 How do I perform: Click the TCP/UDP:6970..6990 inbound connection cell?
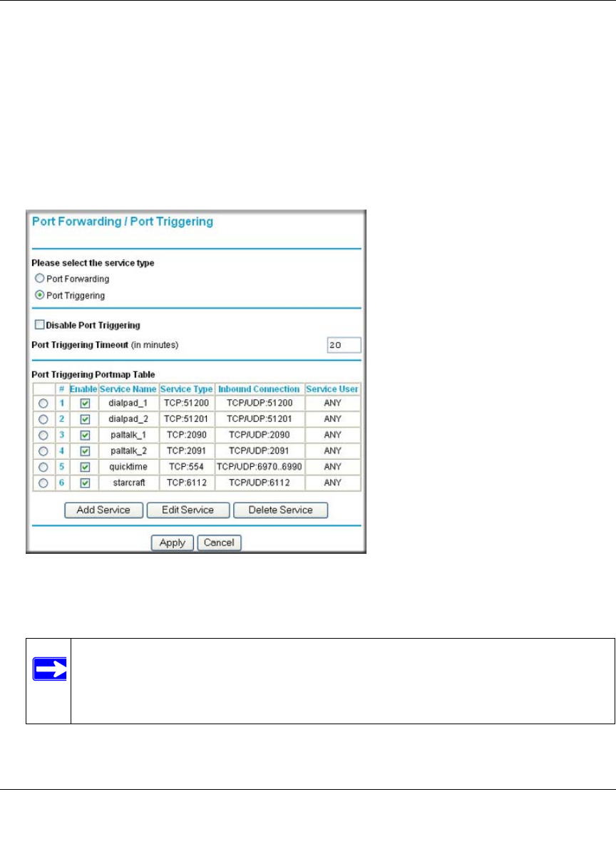click(x=260, y=467)
